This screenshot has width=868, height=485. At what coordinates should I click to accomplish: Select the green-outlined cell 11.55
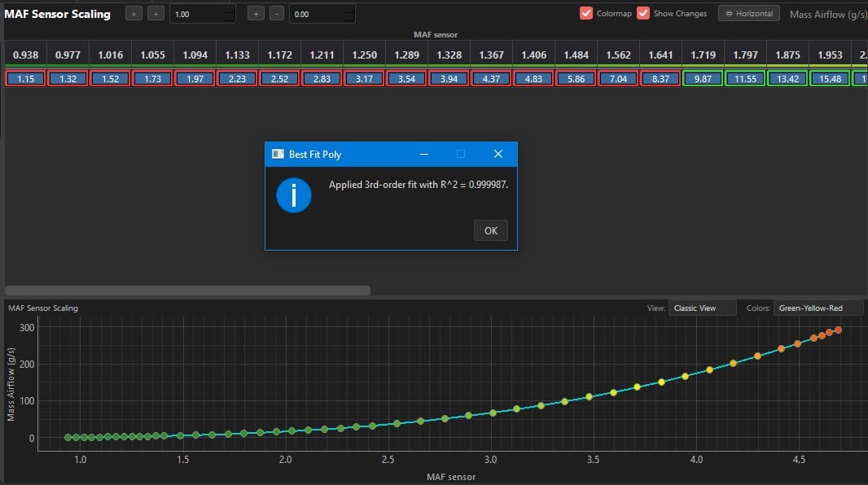coord(745,79)
